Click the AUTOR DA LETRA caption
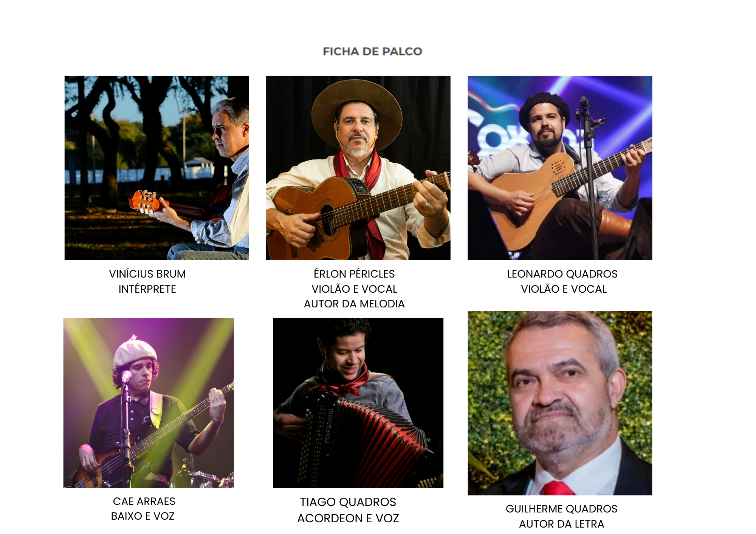This screenshot has width=756, height=534. pos(561,524)
